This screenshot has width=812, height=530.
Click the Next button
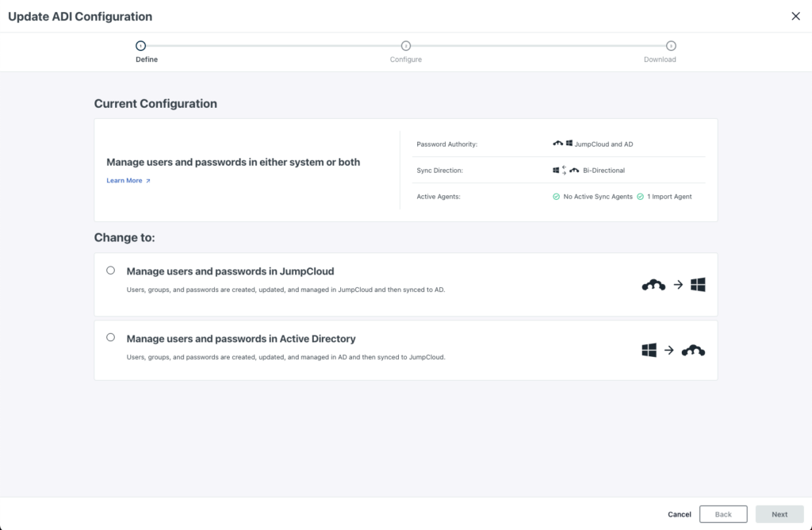[x=779, y=514]
